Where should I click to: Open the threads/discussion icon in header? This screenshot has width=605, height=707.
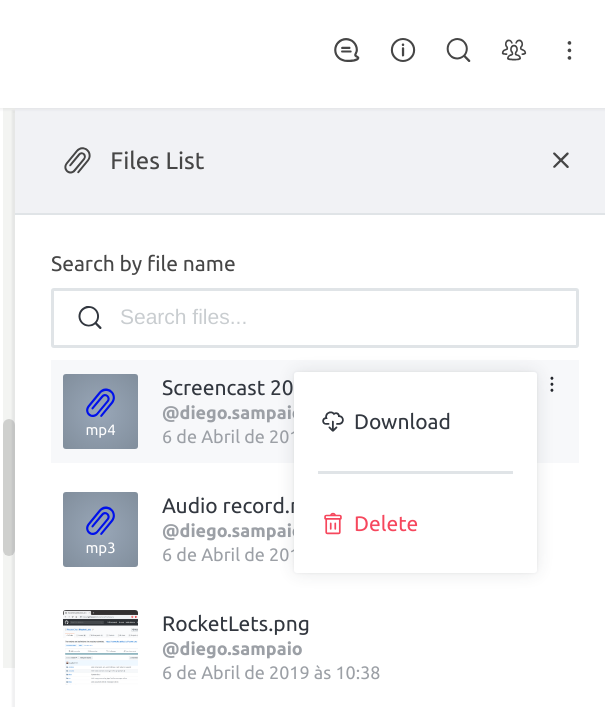pos(346,50)
